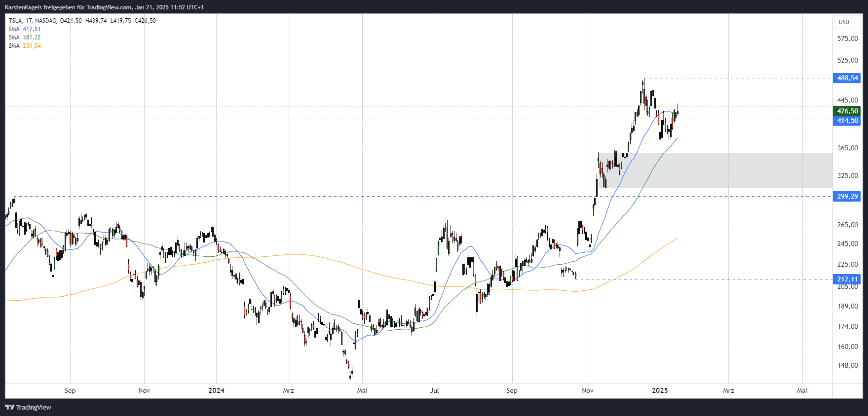Click the TradingView wordmark text
868x416 pixels.
34,407
